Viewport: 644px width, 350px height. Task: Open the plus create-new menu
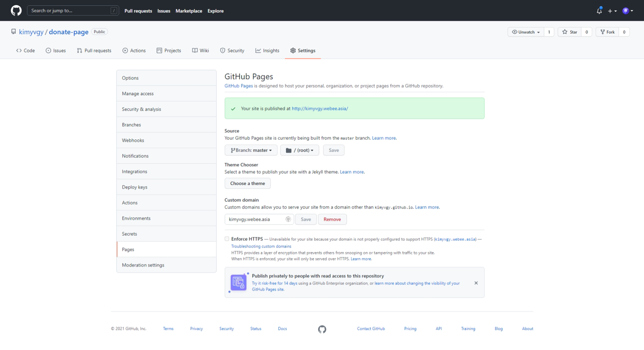point(612,11)
